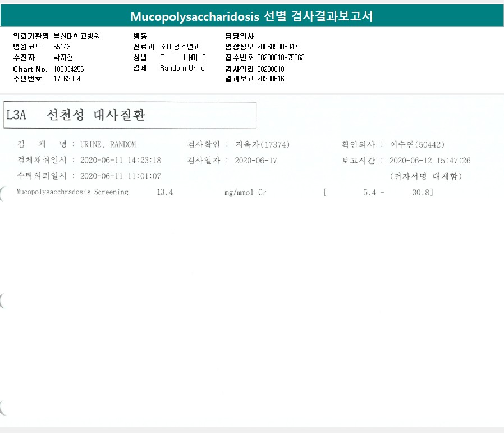Click test request date '20200610'
504x433 pixels.
[271, 69]
